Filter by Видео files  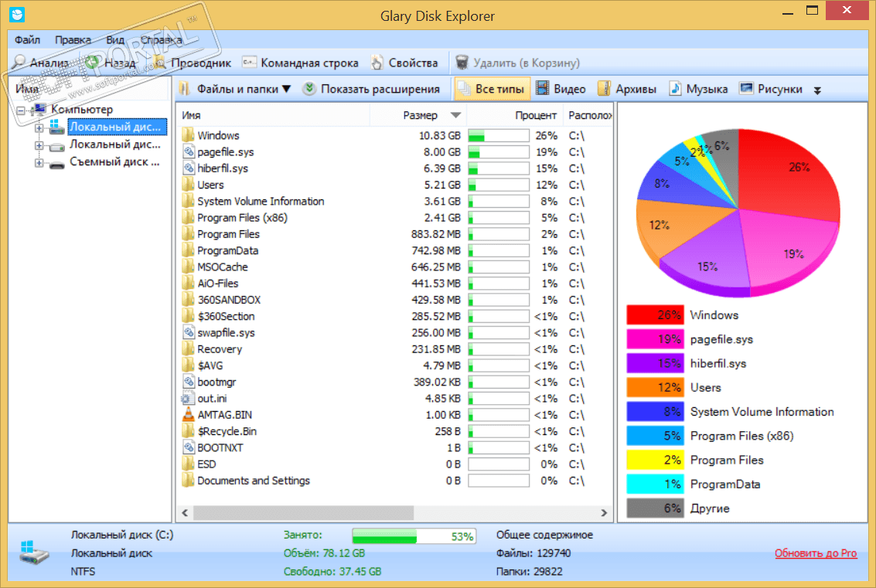(561, 89)
